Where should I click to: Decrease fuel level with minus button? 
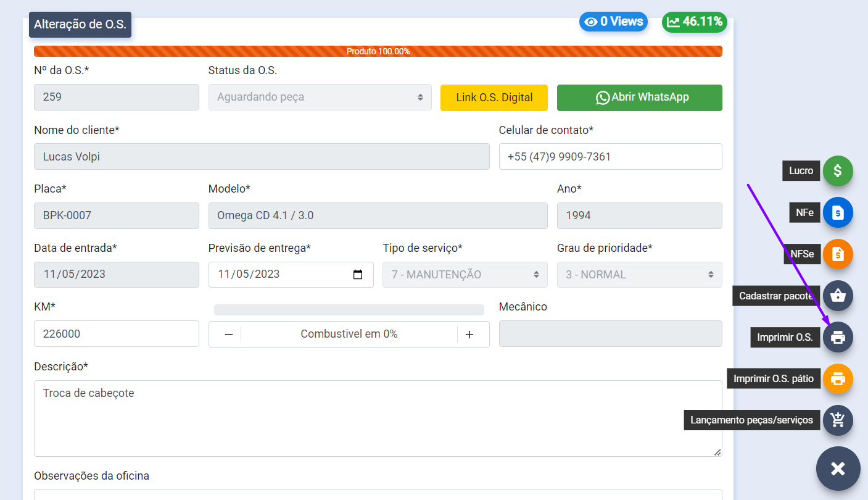[228, 334]
